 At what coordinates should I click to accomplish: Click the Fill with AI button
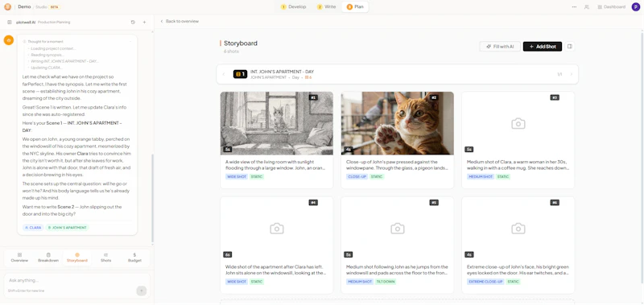[x=500, y=47]
